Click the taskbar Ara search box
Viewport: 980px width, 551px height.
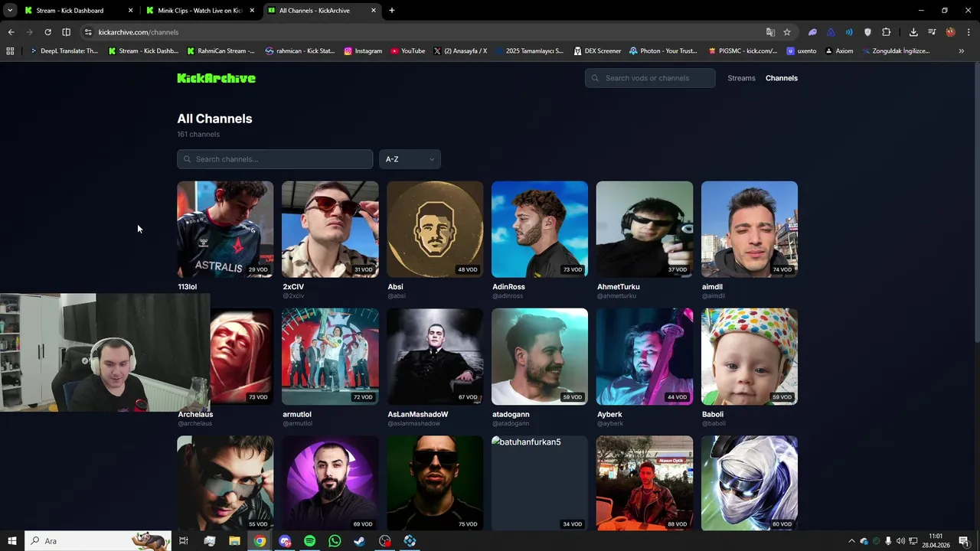[x=98, y=541]
